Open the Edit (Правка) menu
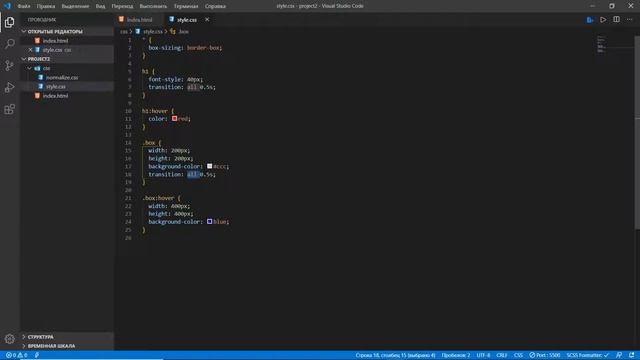Screen dimensions: 640x360 [x=46, y=6]
